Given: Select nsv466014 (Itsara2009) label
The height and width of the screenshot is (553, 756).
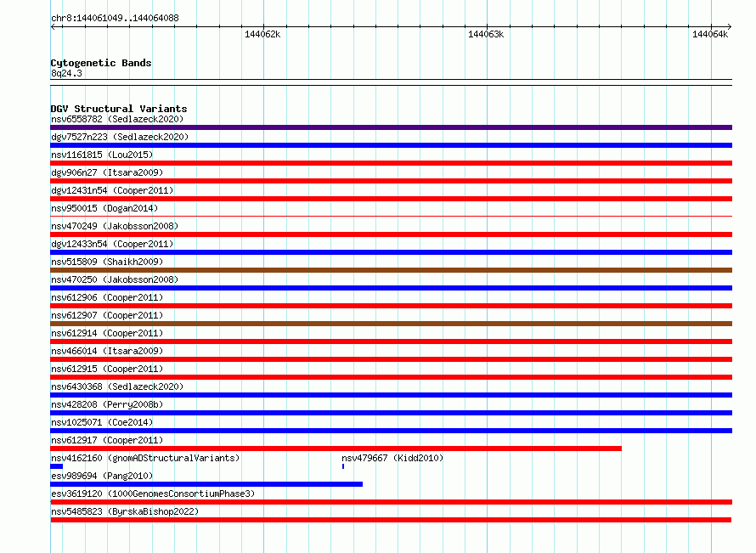Looking at the screenshot, I should 107,351.
